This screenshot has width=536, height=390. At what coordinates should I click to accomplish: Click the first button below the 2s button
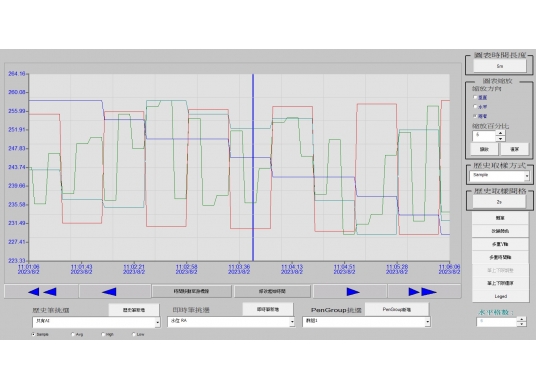tap(500, 218)
